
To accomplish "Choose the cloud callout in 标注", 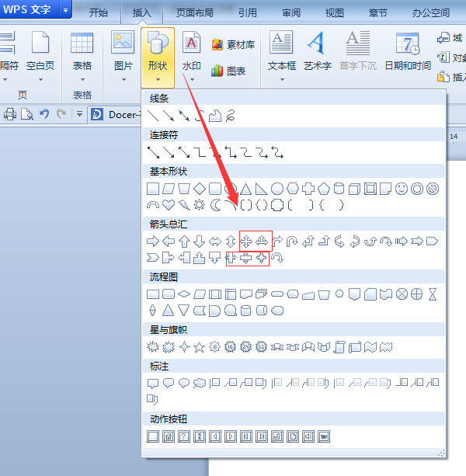I will [x=200, y=383].
